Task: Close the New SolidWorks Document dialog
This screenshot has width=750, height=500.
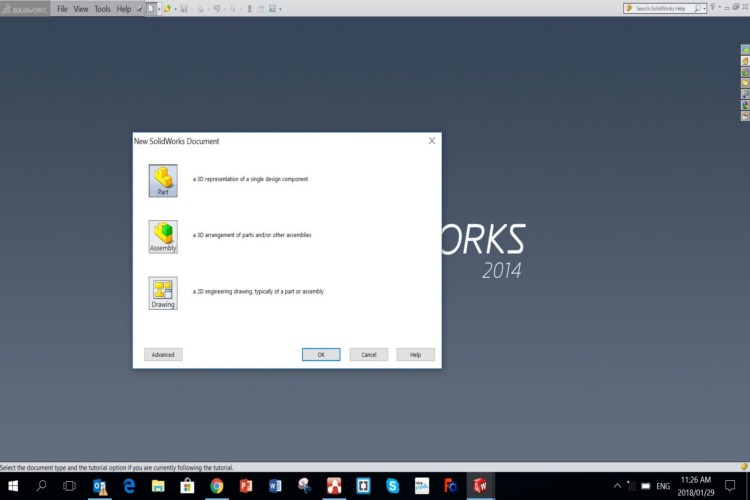Action: pos(432,141)
